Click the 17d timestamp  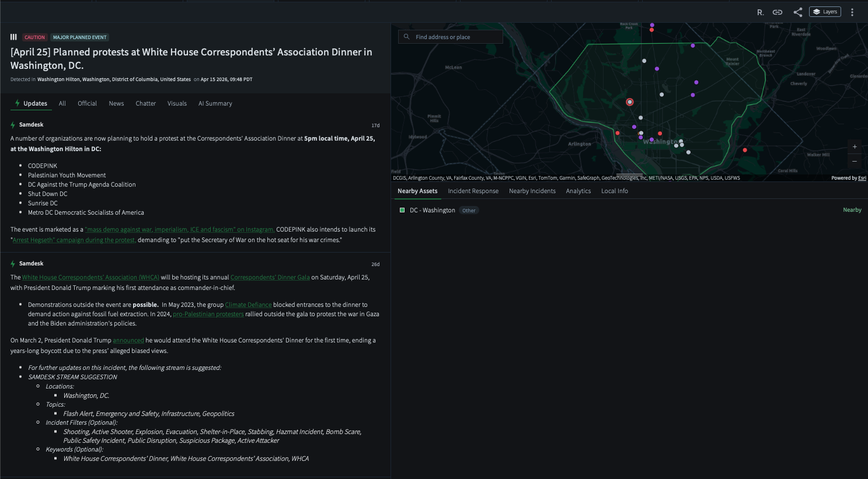(x=375, y=125)
